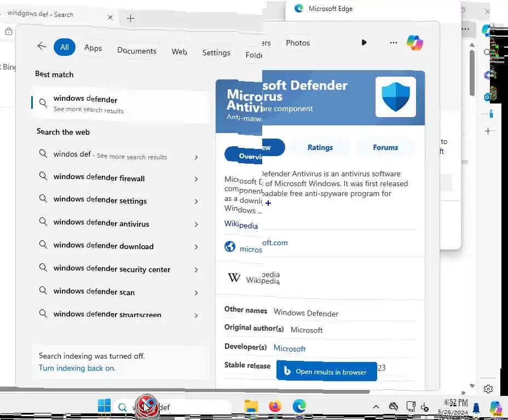Open the Windows Start button
The height and width of the screenshot is (420, 508).
[104, 406]
